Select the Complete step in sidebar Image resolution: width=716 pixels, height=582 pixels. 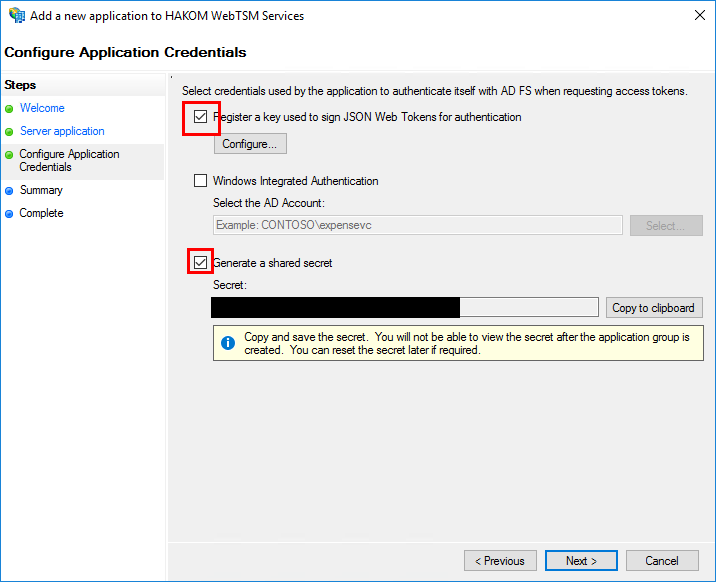click(x=41, y=213)
